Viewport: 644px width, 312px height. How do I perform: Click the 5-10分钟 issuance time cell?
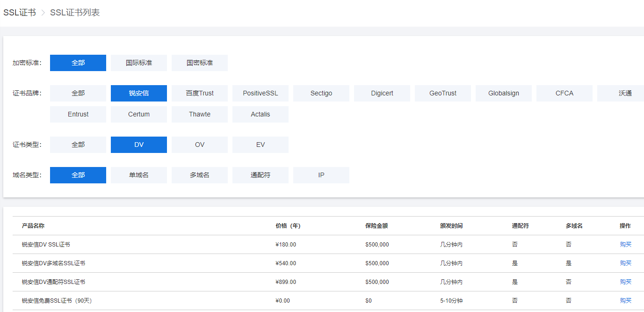[x=451, y=300]
